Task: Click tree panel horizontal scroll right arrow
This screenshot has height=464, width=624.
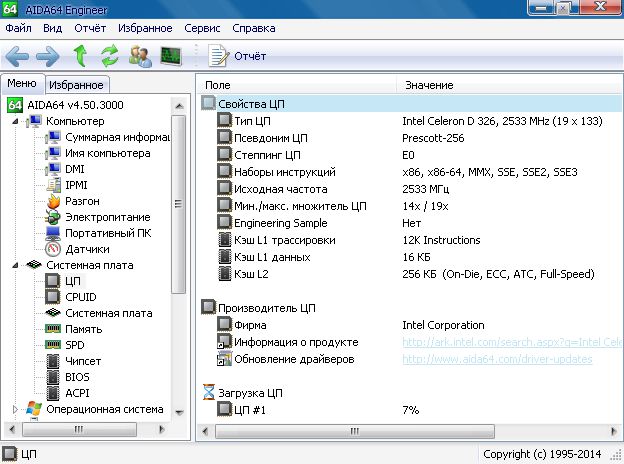Action: click(x=162, y=429)
